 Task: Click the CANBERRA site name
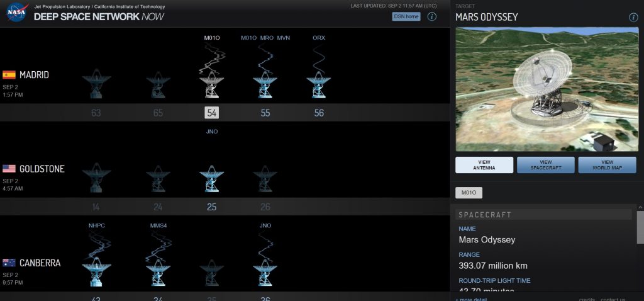tap(40, 263)
